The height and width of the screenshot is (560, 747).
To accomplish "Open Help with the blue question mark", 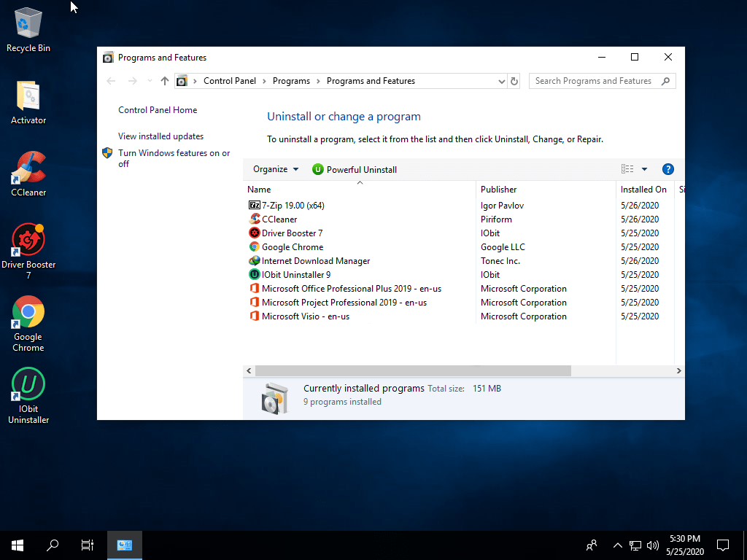I will tap(668, 169).
